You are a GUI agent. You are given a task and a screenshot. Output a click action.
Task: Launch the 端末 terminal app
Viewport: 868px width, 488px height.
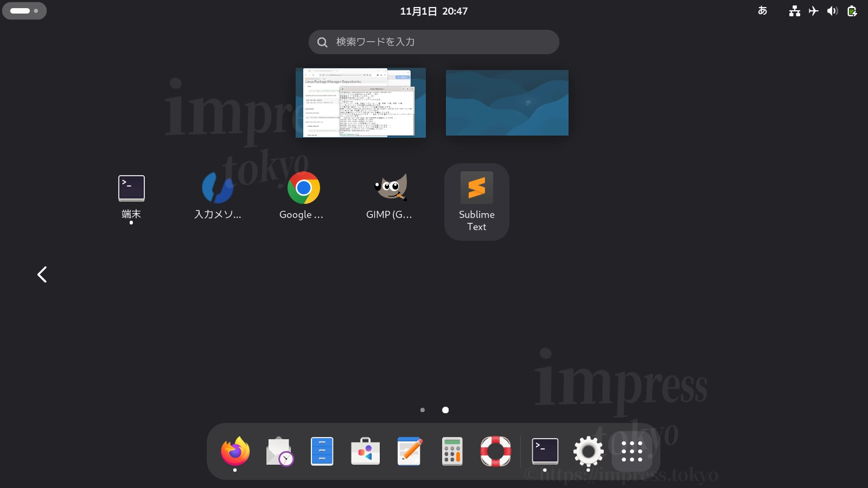[x=131, y=188]
